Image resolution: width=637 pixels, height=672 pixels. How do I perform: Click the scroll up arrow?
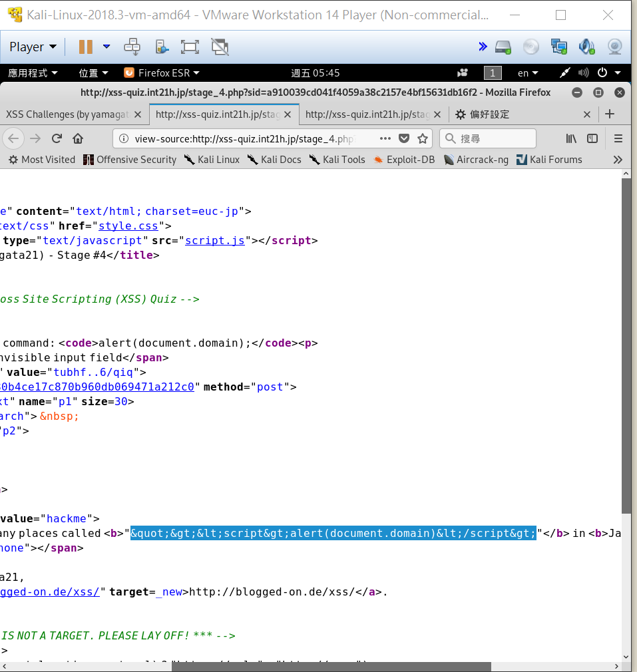pyautogui.click(x=626, y=174)
